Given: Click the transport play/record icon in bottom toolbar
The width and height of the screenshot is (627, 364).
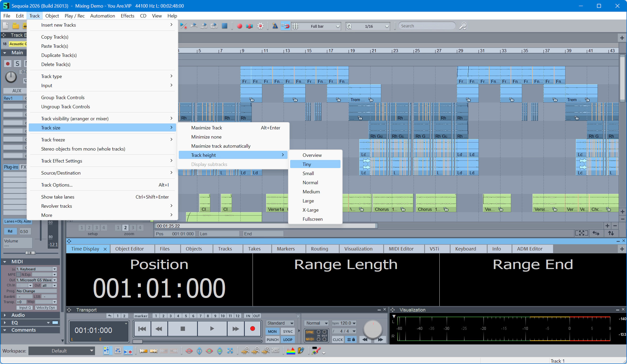Looking at the screenshot, I should coord(128,351).
